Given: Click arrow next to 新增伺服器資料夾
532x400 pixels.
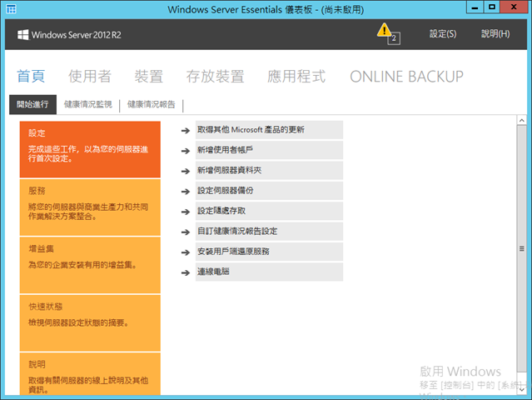Looking at the screenshot, I should click(x=186, y=171).
